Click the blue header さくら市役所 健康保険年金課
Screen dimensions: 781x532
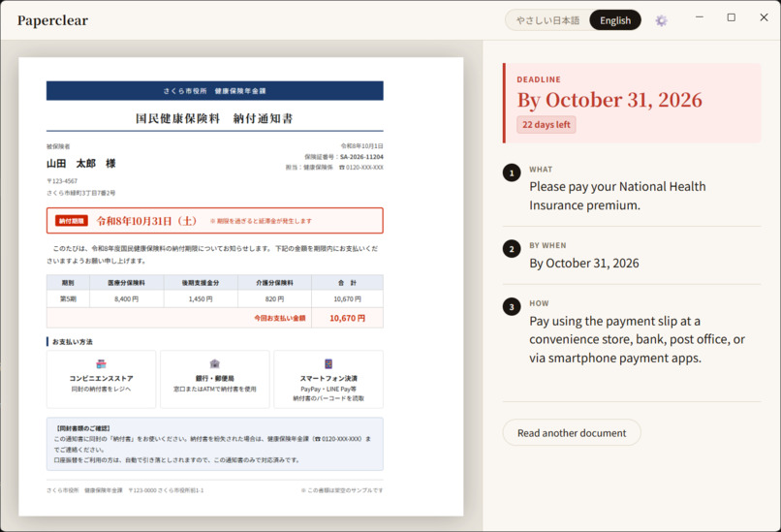click(215, 91)
